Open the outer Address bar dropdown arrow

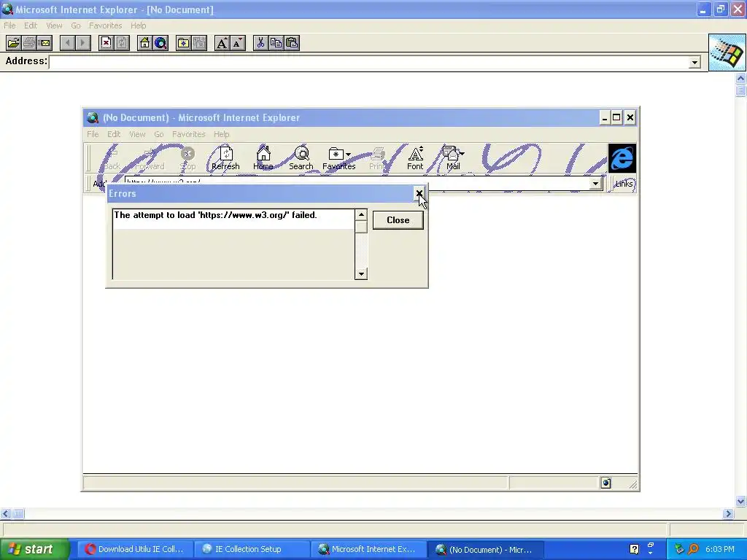click(x=694, y=63)
